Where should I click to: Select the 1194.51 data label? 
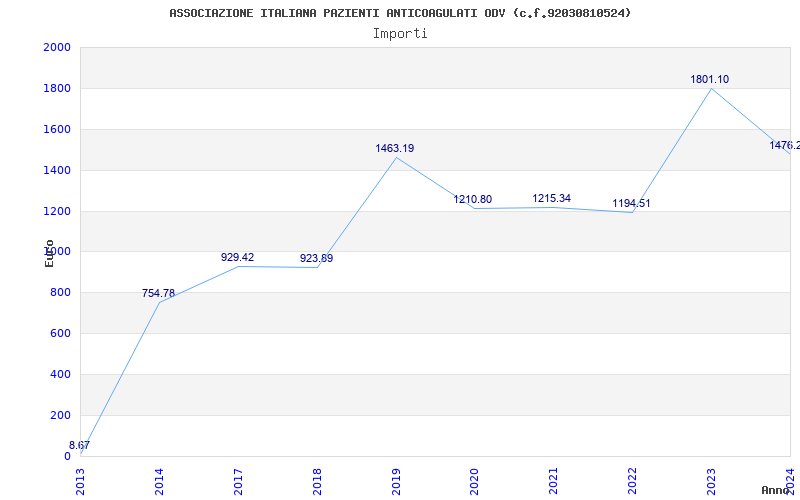click(x=631, y=204)
